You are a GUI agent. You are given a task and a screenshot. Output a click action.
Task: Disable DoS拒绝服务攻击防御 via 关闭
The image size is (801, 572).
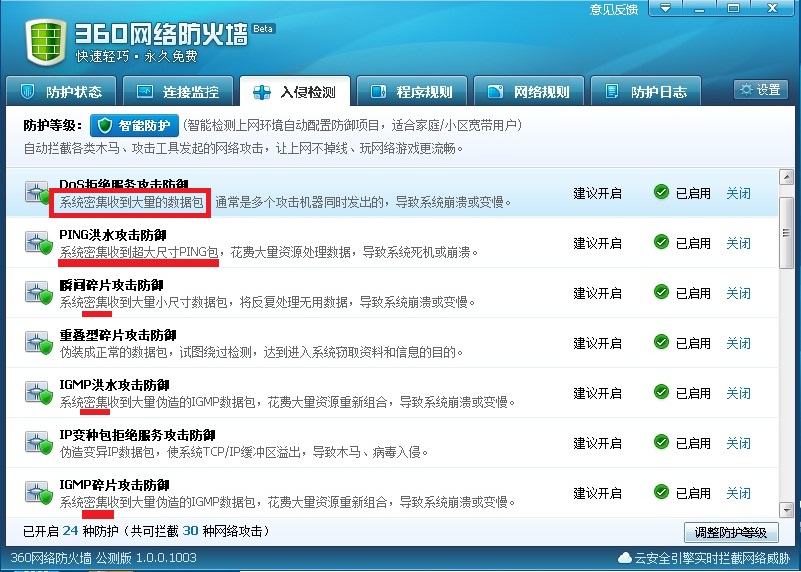[739, 194]
